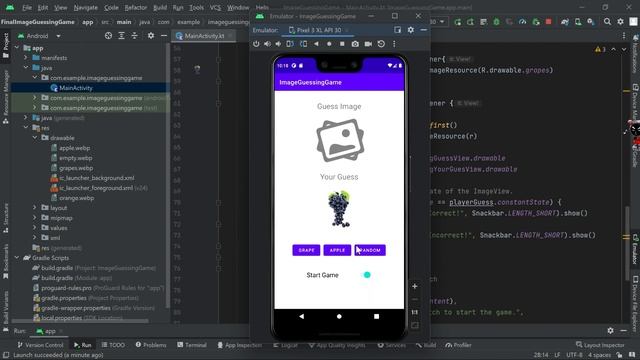Screen dimensions: 640x360
Task: Select grapes.webp drawable file
Action: 76,168
